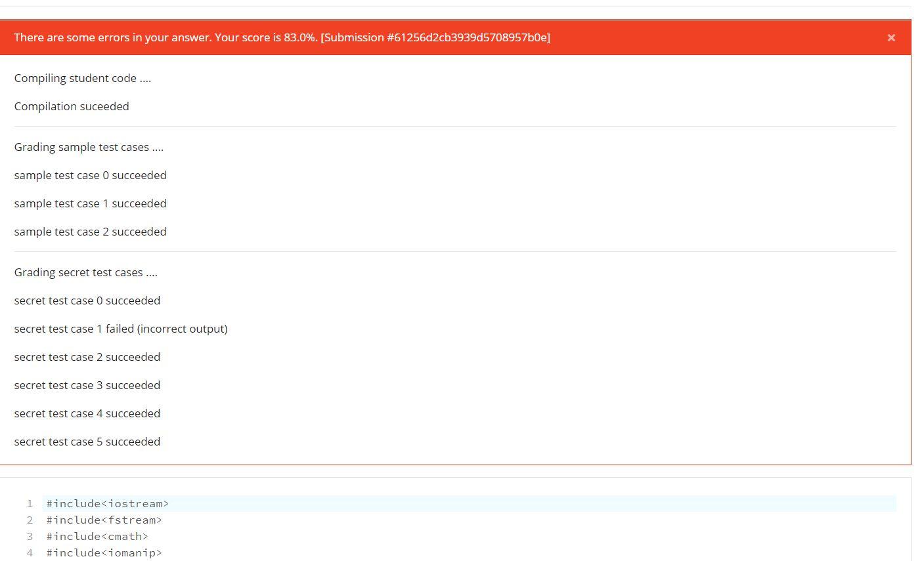Image resolution: width=924 pixels, height=561 pixels.
Task: Click 'secret test case 3 succeeded' line
Action: pyautogui.click(x=87, y=385)
